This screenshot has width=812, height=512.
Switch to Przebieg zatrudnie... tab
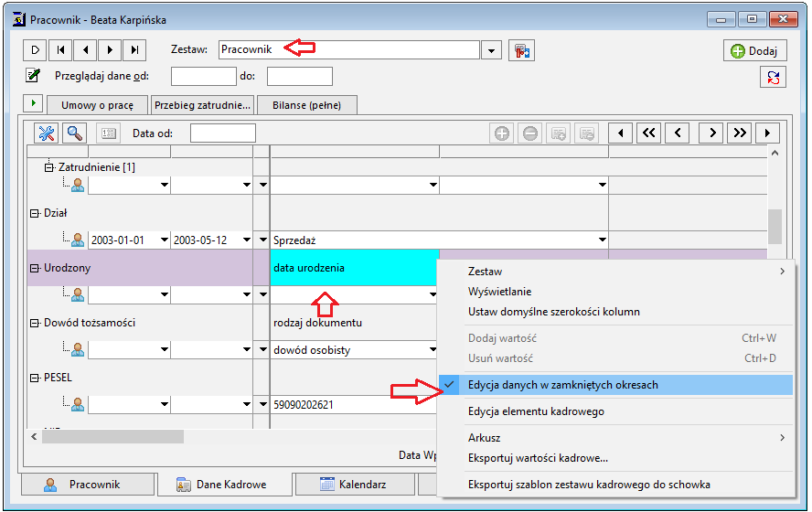(202, 105)
